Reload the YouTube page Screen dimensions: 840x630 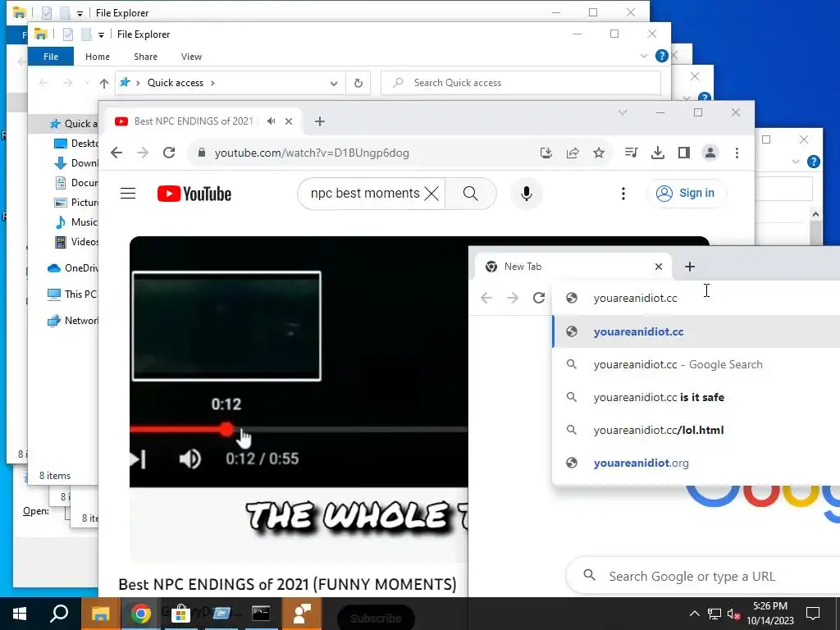pos(169,153)
